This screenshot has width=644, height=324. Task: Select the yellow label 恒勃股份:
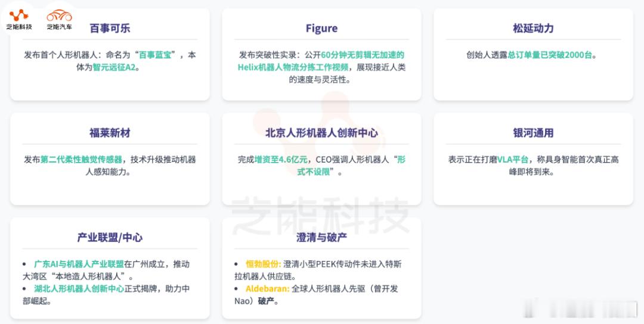tap(264, 264)
